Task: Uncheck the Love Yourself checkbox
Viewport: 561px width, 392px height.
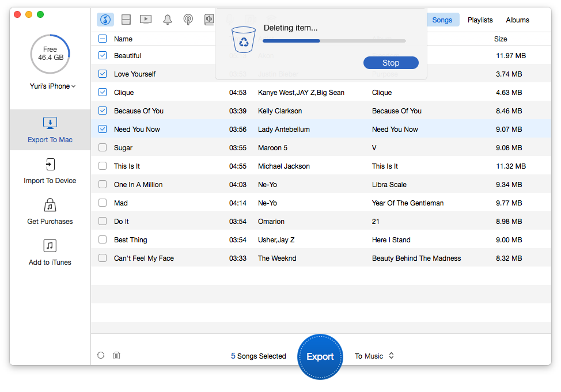Action: coord(103,74)
